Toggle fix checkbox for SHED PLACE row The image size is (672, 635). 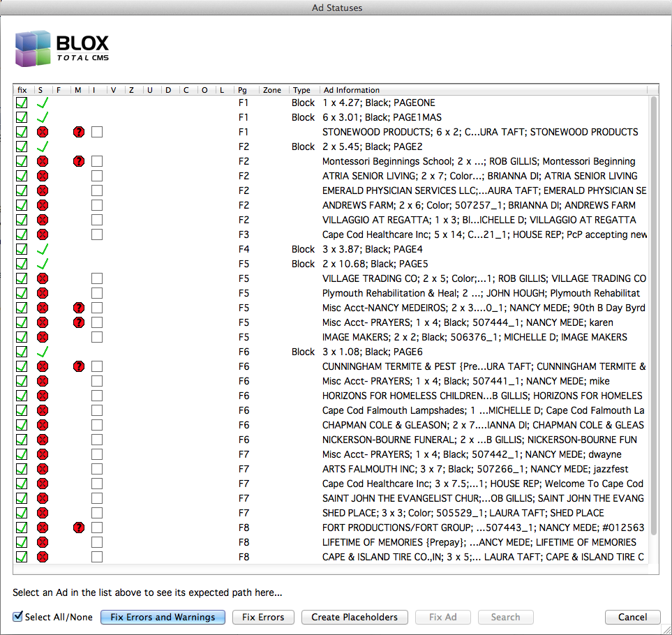click(x=22, y=513)
